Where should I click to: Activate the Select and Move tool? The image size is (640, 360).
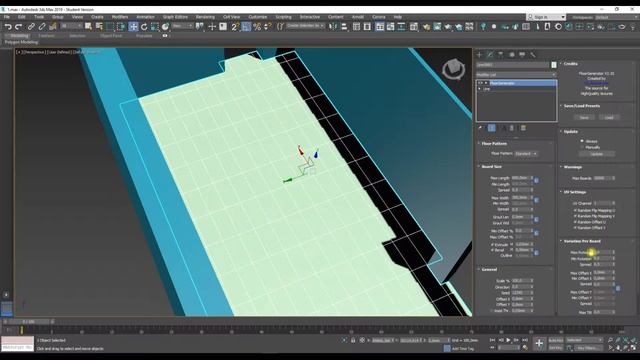pos(133,27)
